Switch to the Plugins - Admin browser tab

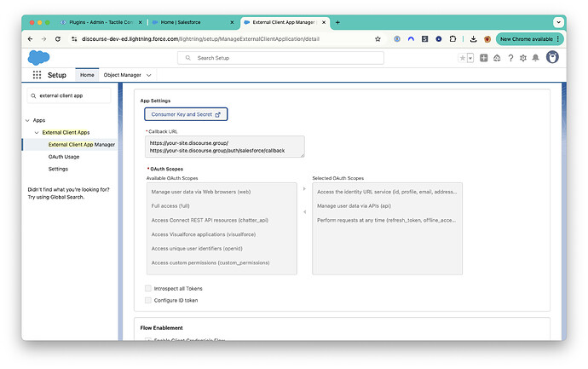tap(101, 22)
